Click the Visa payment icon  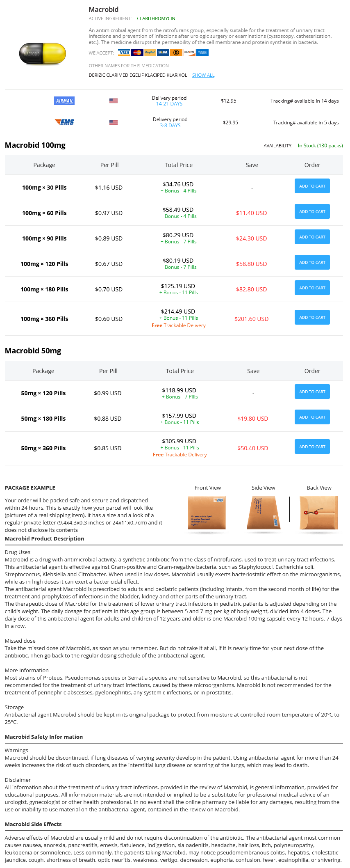pyautogui.click(x=124, y=53)
